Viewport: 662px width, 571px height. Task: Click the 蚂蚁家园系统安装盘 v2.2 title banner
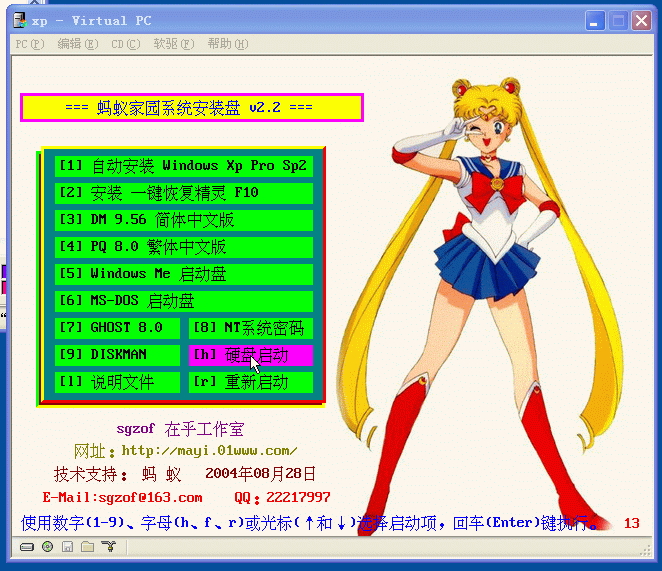[x=192, y=108]
